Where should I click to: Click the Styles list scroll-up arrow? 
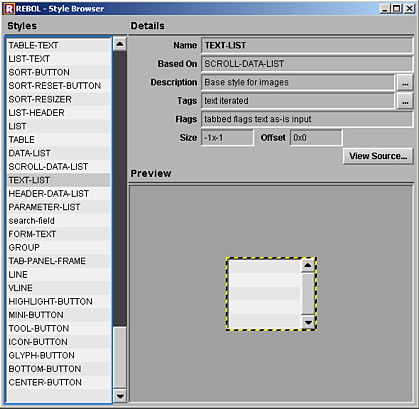(x=120, y=44)
